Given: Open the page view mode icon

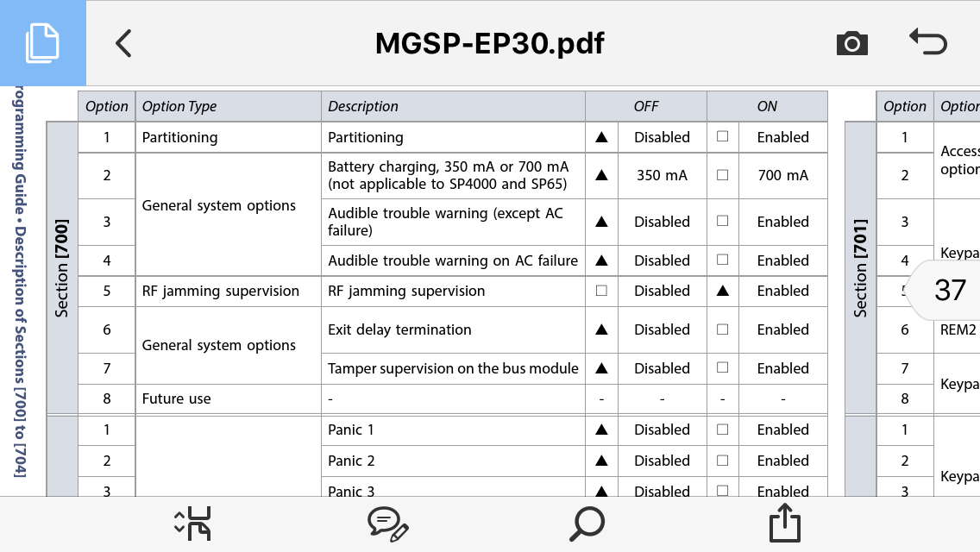Looking at the screenshot, I should [x=193, y=524].
